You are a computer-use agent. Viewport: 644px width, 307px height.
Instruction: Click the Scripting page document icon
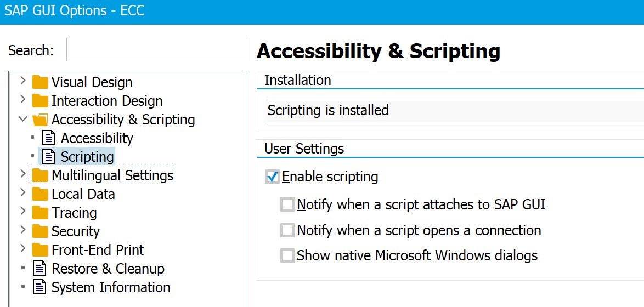49,157
